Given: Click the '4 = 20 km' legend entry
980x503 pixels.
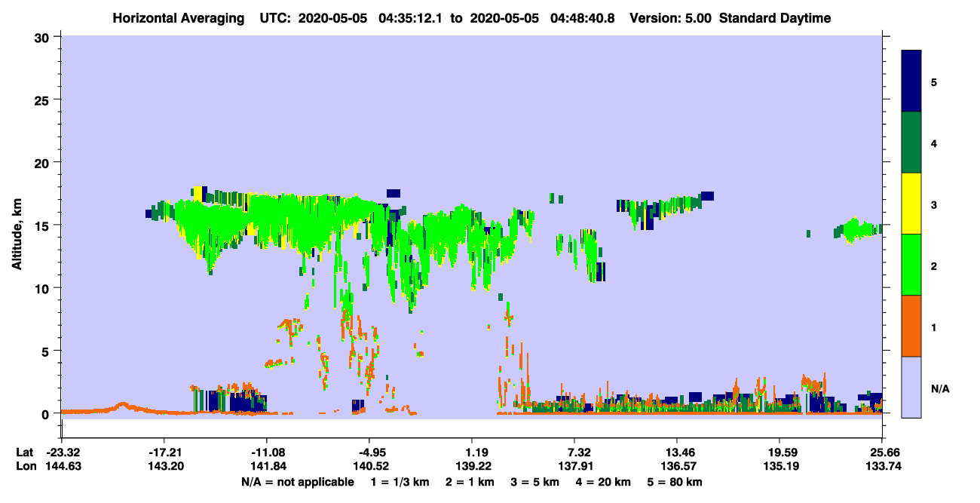Looking at the screenshot, I should [602, 482].
